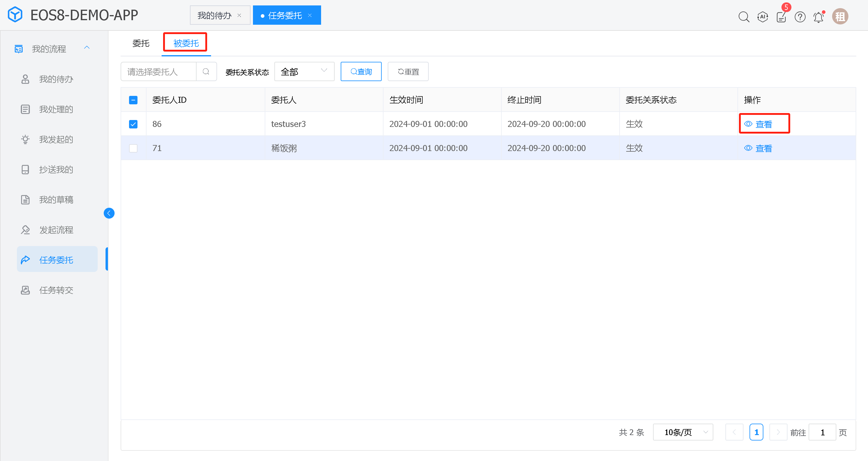
Task: Click the 前往 page number input field
Action: coord(822,432)
